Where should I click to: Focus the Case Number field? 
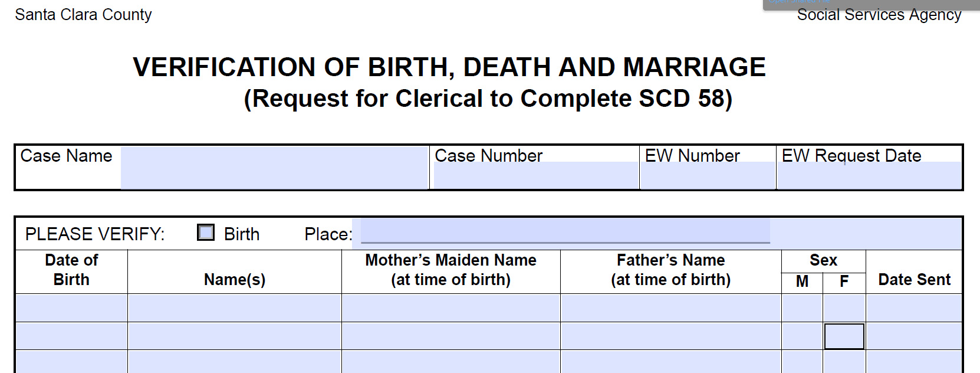coord(536,175)
